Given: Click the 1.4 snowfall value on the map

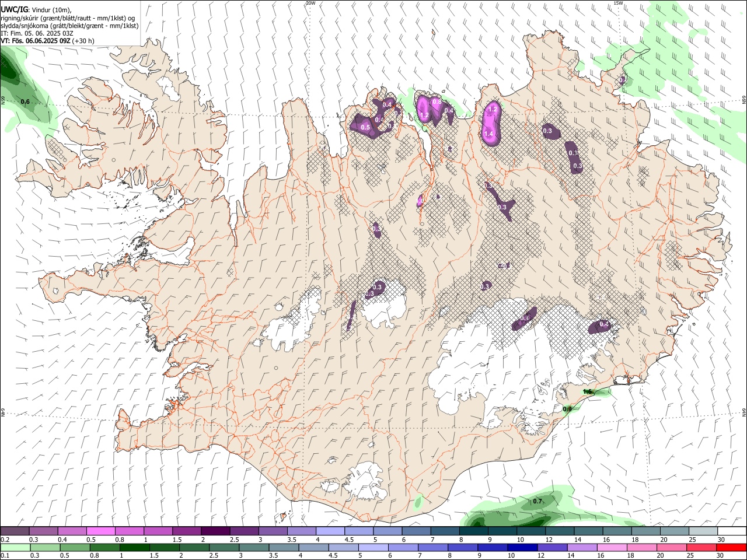Looking at the screenshot, I should tap(488, 134).
